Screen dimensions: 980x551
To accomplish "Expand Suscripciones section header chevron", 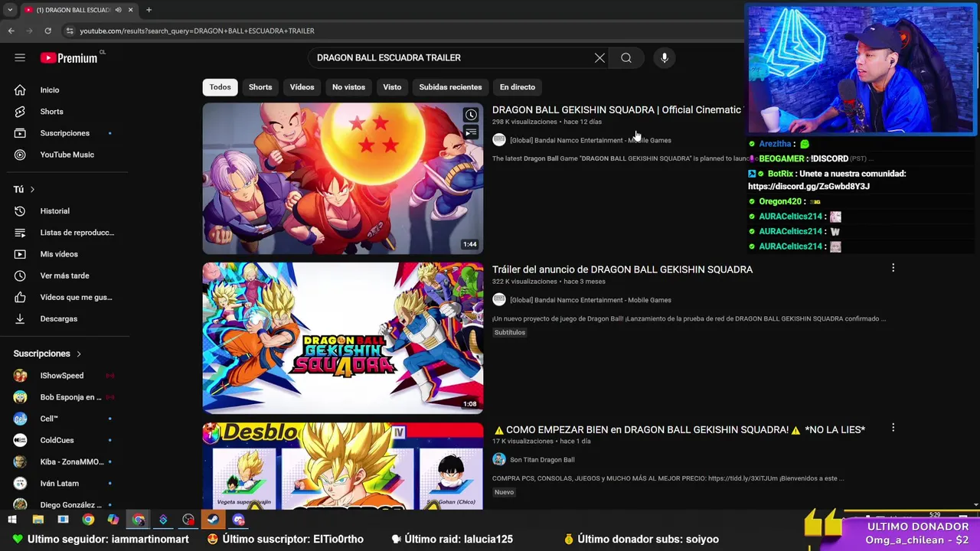I will click(78, 354).
